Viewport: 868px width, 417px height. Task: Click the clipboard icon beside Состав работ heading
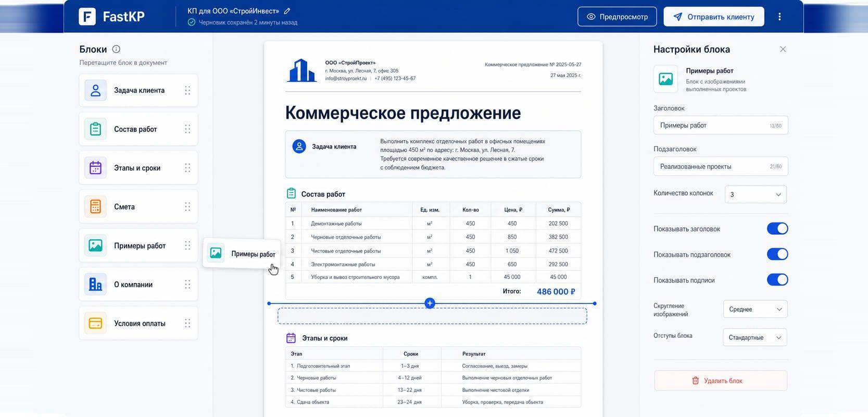point(291,193)
